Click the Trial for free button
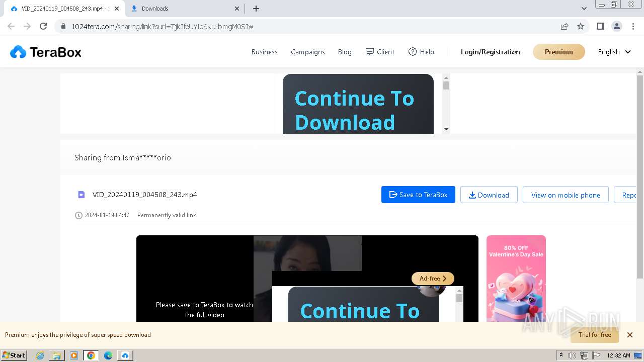Image resolution: width=644 pixels, height=362 pixels. point(595,335)
